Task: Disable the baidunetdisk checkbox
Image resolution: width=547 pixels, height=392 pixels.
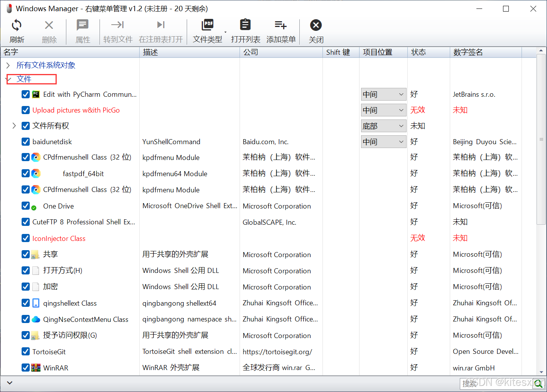Action: [25, 141]
